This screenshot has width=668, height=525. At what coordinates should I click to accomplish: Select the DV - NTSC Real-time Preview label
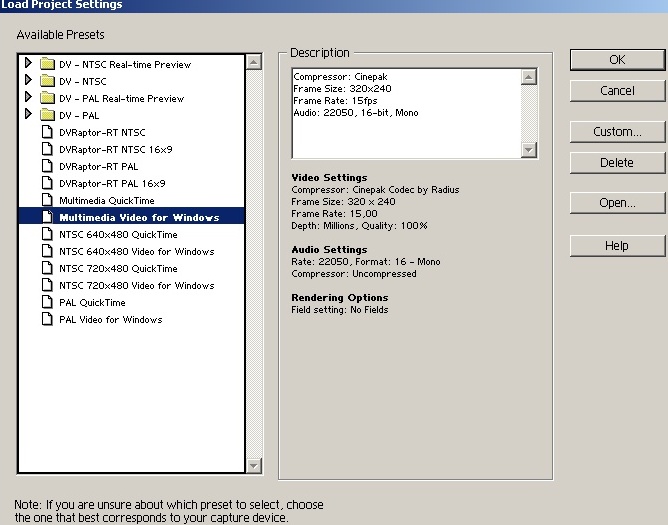[125, 64]
